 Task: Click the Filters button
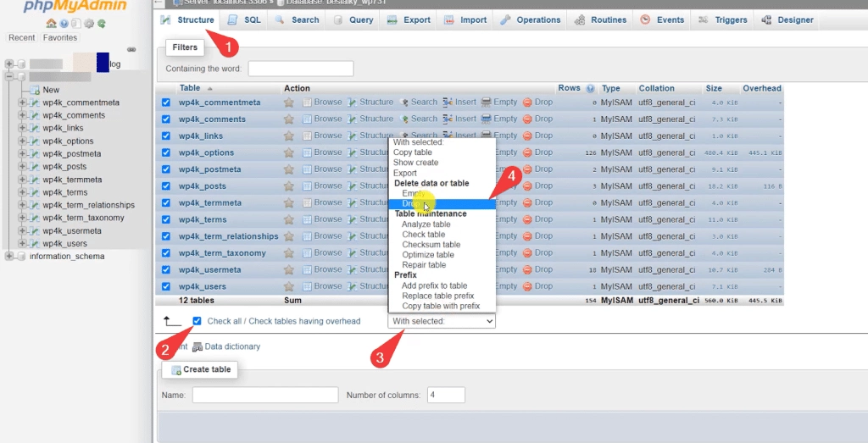(x=185, y=47)
